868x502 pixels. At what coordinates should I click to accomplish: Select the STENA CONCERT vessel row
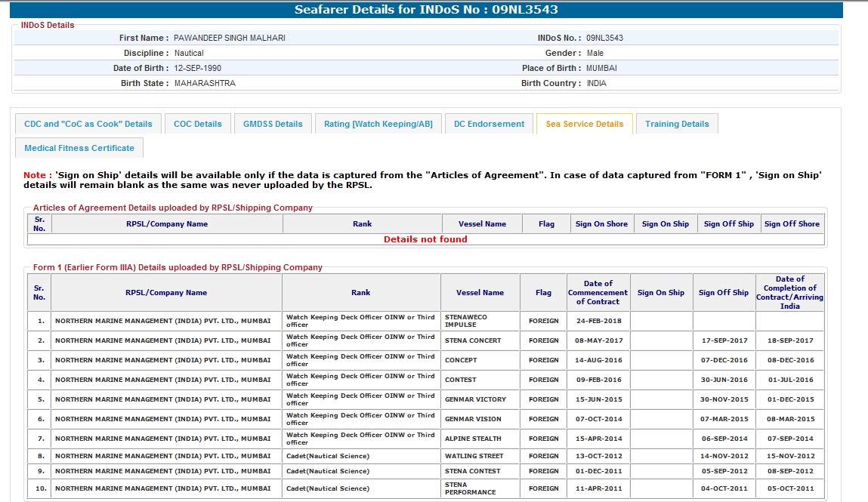[x=473, y=340]
